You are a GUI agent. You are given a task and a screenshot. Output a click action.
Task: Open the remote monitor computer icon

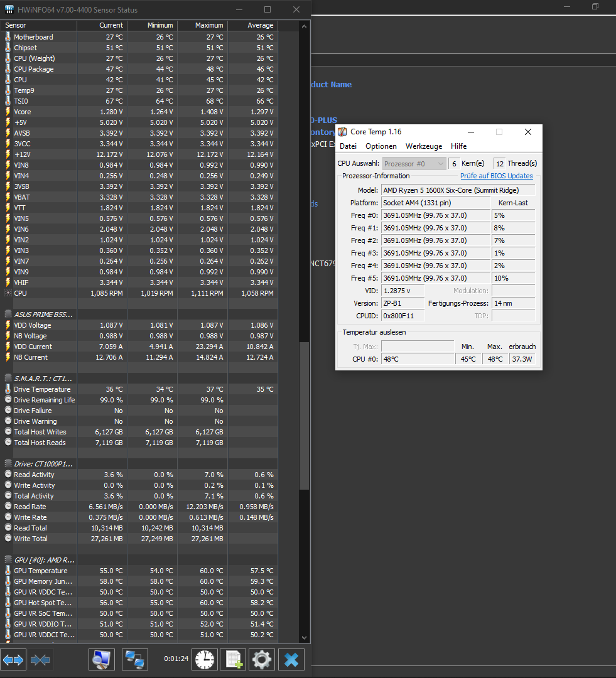click(x=102, y=660)
